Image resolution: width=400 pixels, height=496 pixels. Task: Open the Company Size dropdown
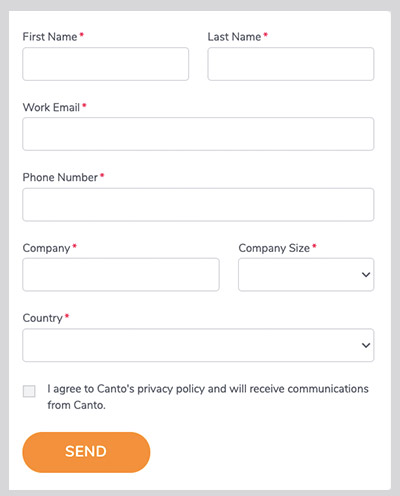(306, 275)
